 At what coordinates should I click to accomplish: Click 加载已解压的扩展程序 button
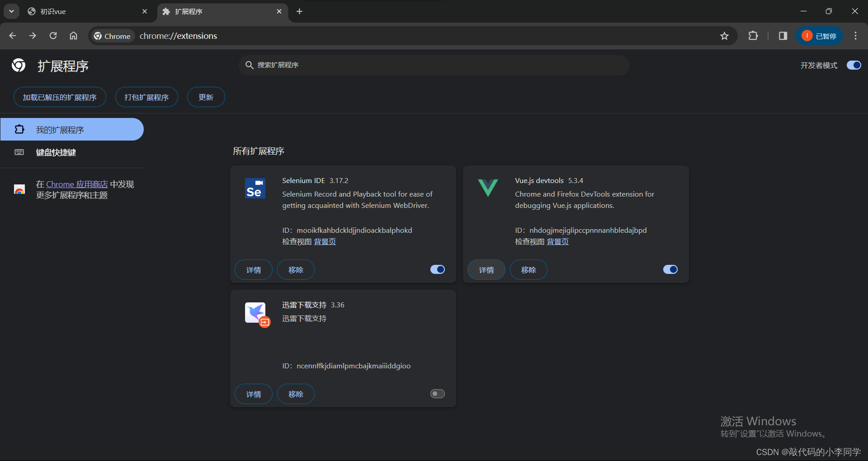(x=60, y=97)
